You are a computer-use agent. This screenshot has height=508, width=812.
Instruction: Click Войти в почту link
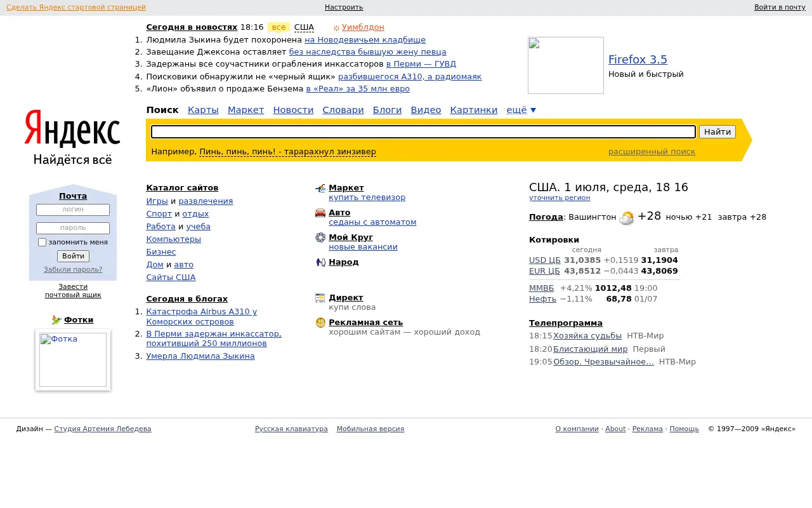click(x=780, y=7)
